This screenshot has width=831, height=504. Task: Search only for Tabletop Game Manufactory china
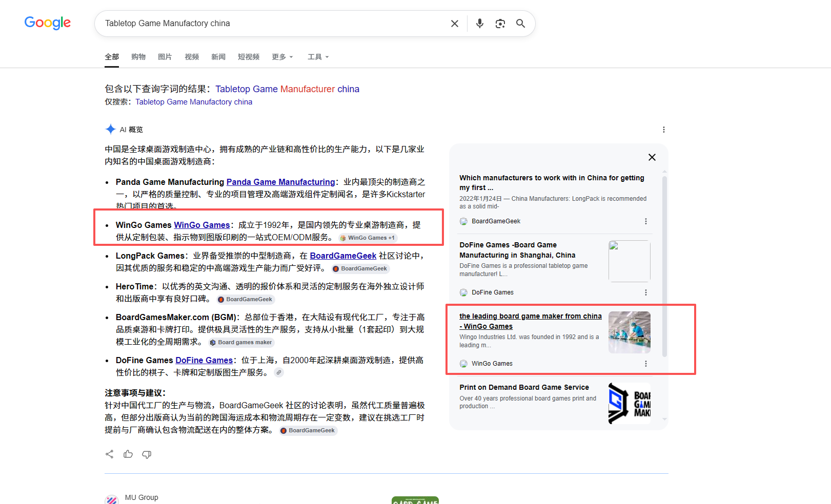(x=194, y=102)
